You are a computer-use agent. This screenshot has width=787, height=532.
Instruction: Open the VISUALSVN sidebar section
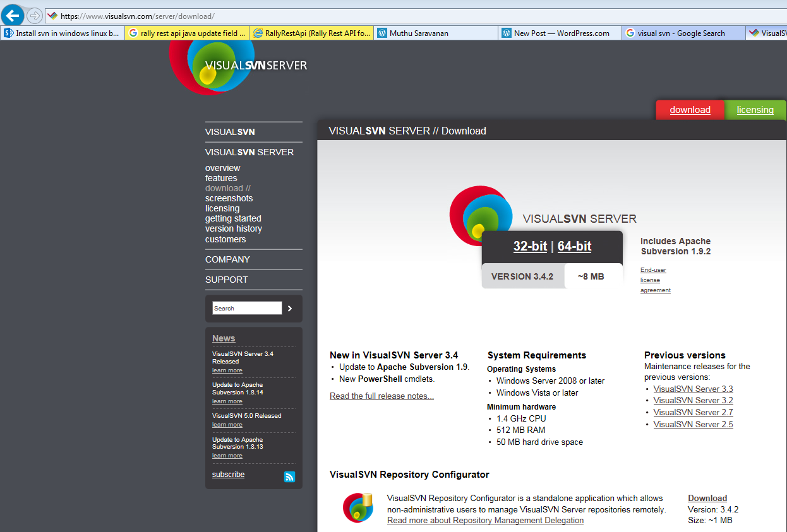(230, 132)
